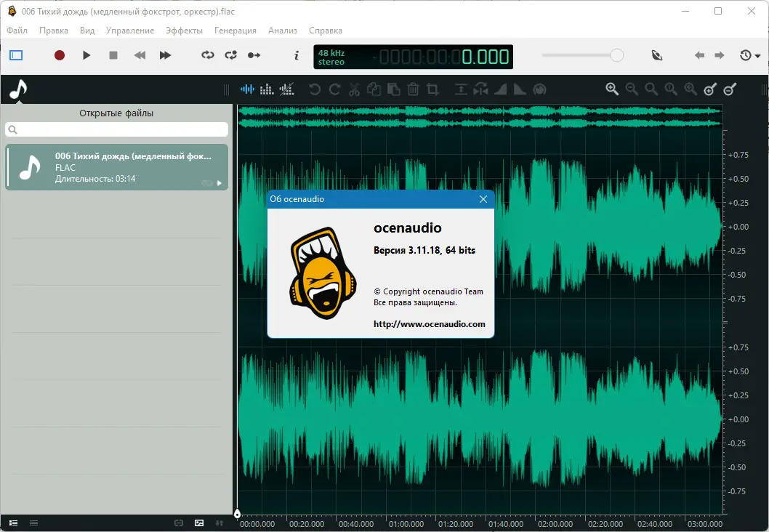Click the fourth magnifier zoom icon
This screenshot has width=769, height=532.
point(671,89)
